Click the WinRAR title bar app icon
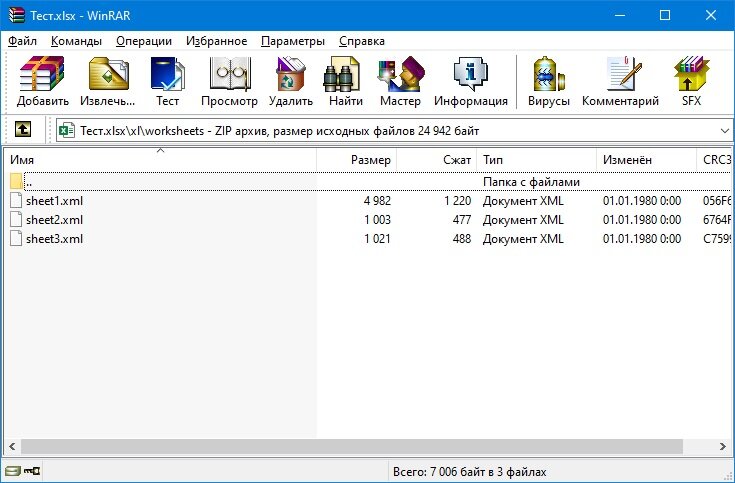This screenshot has width=735, height=483. 16,15
